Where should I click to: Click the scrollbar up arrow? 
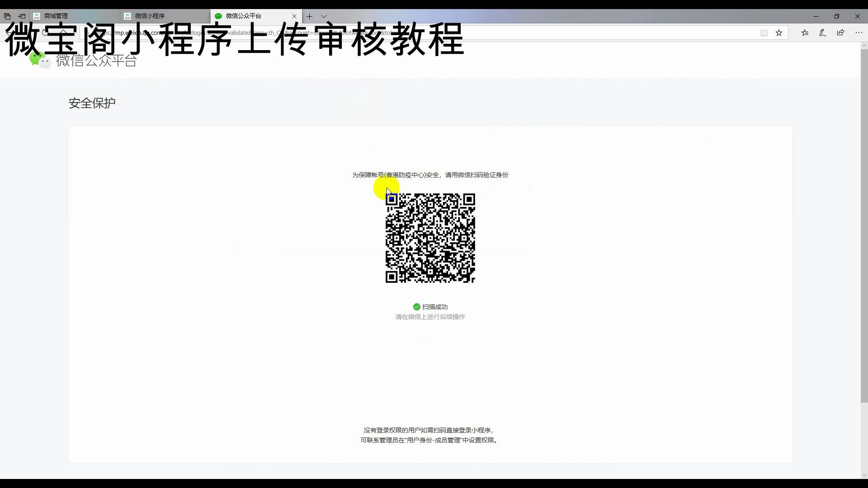click(x=864, y=46)
